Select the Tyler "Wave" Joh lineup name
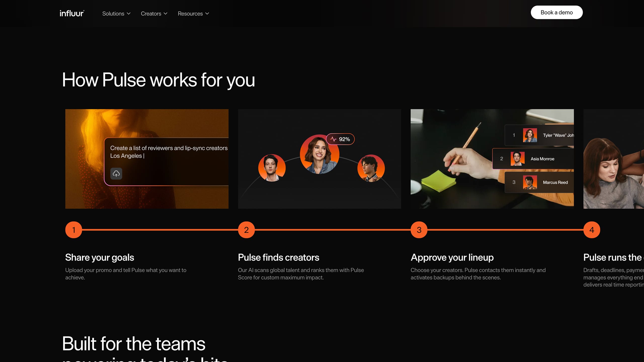This screenshot has height=362, width=644. [x=558, y=135]
